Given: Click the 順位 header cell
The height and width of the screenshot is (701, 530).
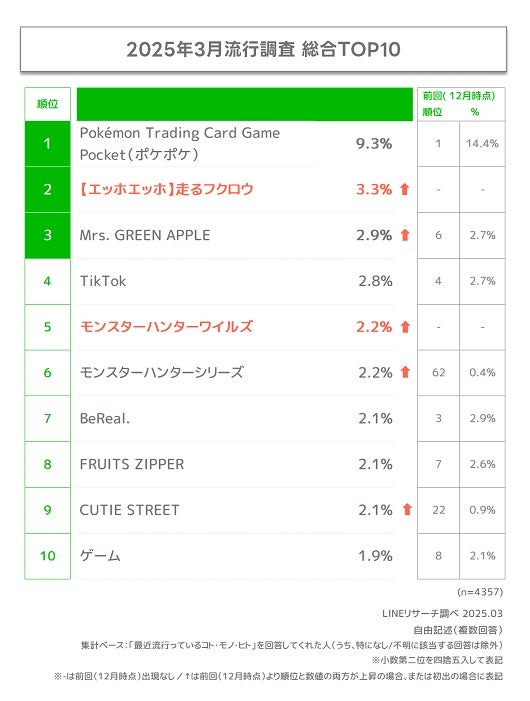Looking at the screenshot, I should pyautogui.click(x=47, y=104).
